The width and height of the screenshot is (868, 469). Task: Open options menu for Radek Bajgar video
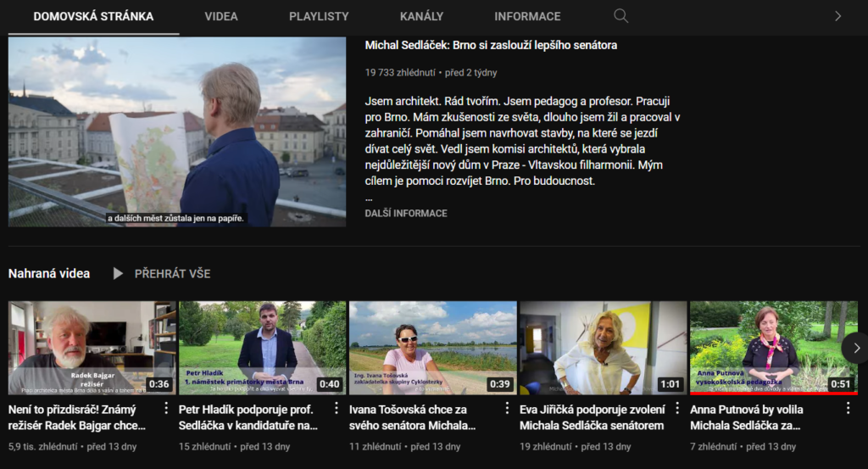(166, 409)
